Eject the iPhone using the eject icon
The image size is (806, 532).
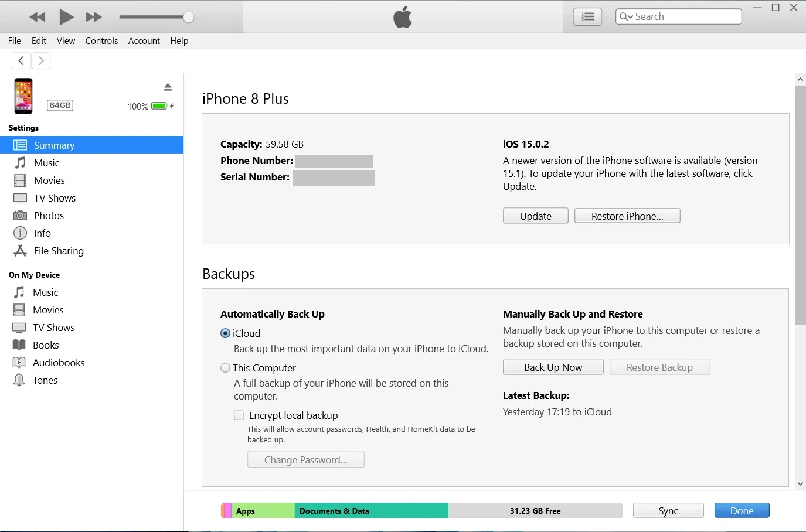click(x=168, y=87)
